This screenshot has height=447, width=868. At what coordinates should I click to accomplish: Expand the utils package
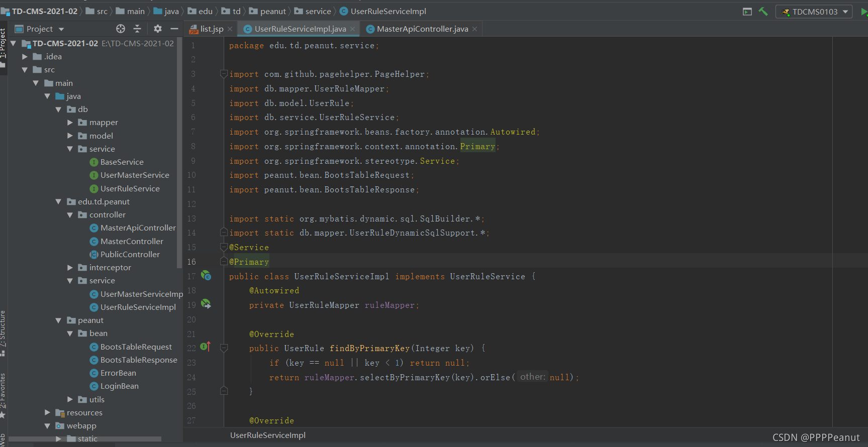70,399
